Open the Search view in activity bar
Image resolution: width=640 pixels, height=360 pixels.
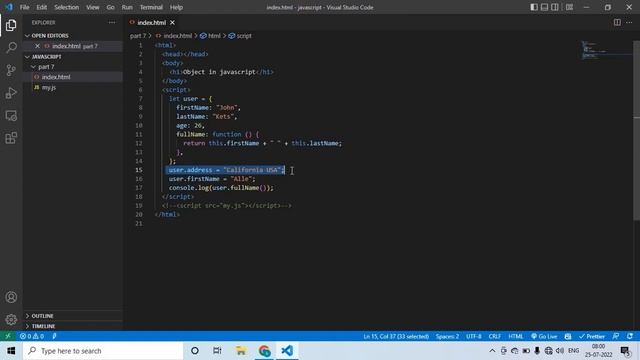click(11, 47)
